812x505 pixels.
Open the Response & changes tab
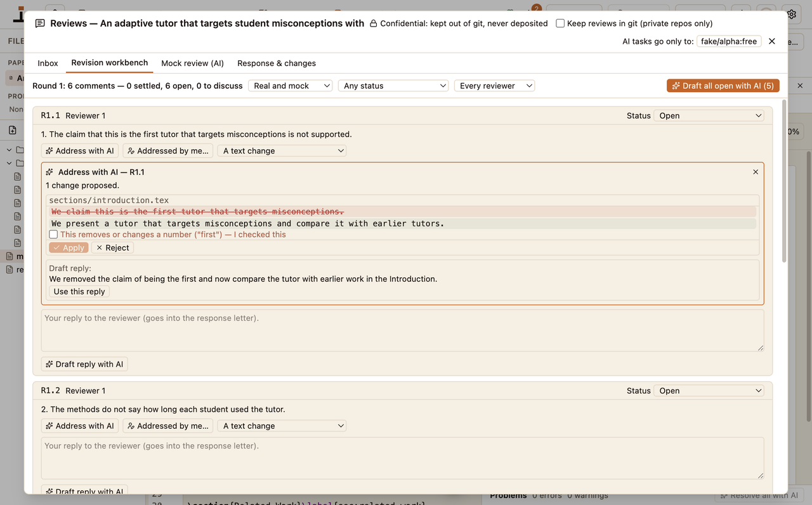click(277, 63)
